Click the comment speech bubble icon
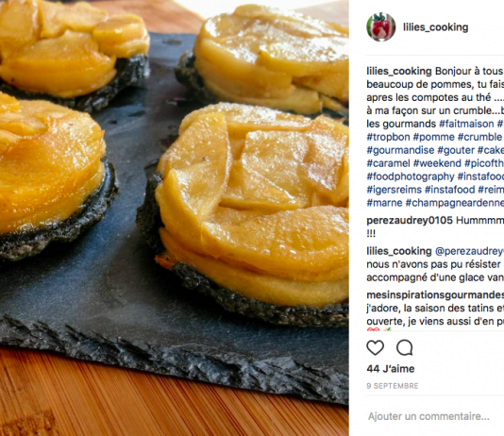504x436 pixels. pyautogui.click(x=404, y=347)
